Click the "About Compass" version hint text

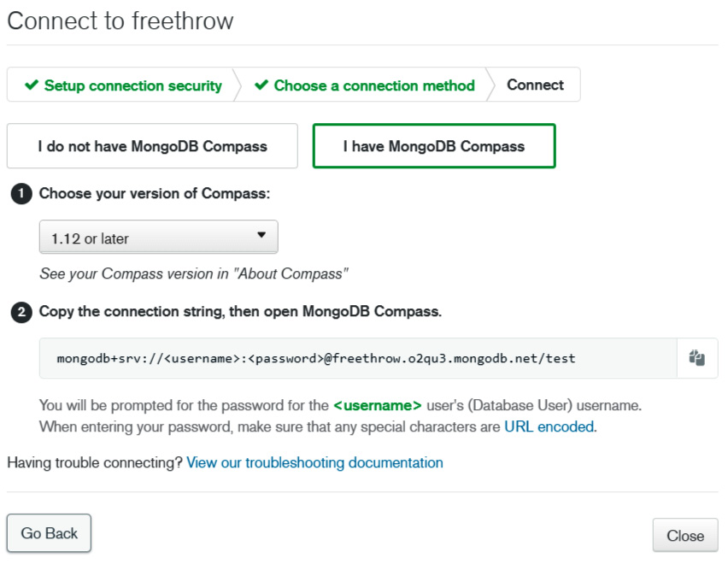[x=193, y=274]
